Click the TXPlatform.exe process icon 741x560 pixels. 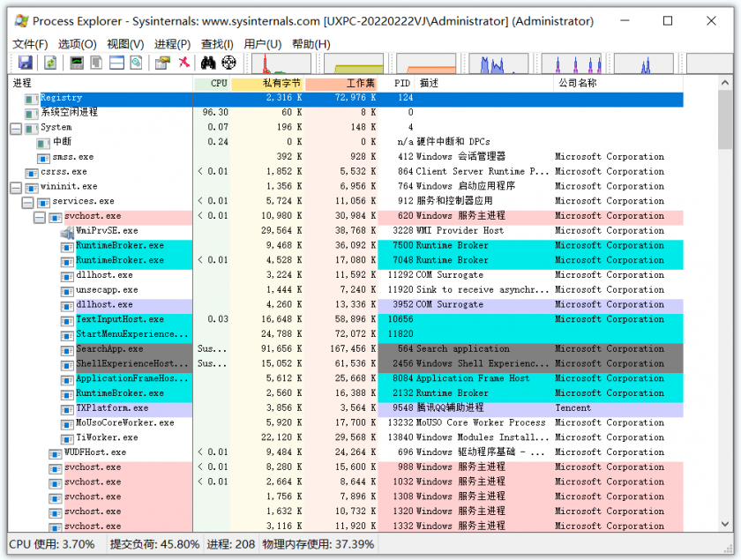(x=67, y=408)
